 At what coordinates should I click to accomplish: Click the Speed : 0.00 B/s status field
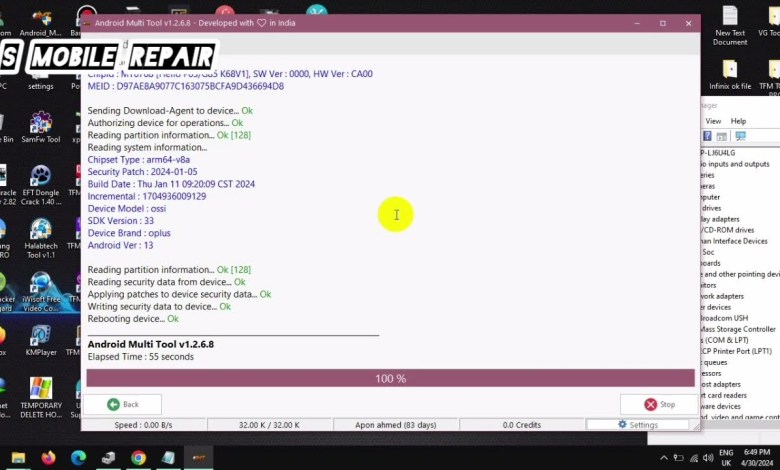tap(143, 425)
